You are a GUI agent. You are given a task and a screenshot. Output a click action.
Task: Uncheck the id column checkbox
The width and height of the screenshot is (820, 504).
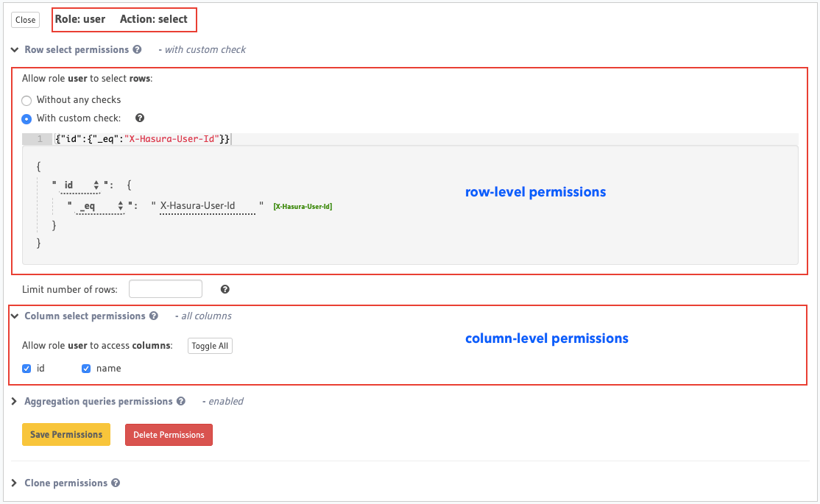click(27, 369)
